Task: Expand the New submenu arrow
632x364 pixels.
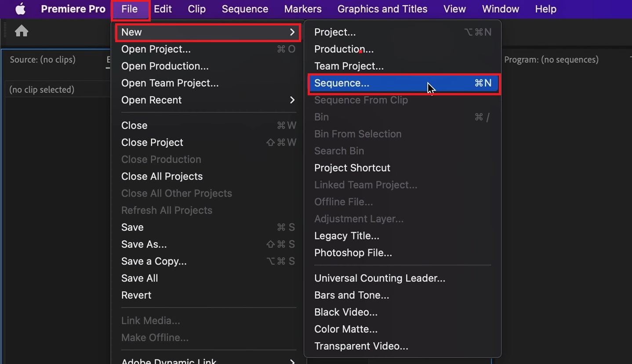Action: click(x=292, y=32)
